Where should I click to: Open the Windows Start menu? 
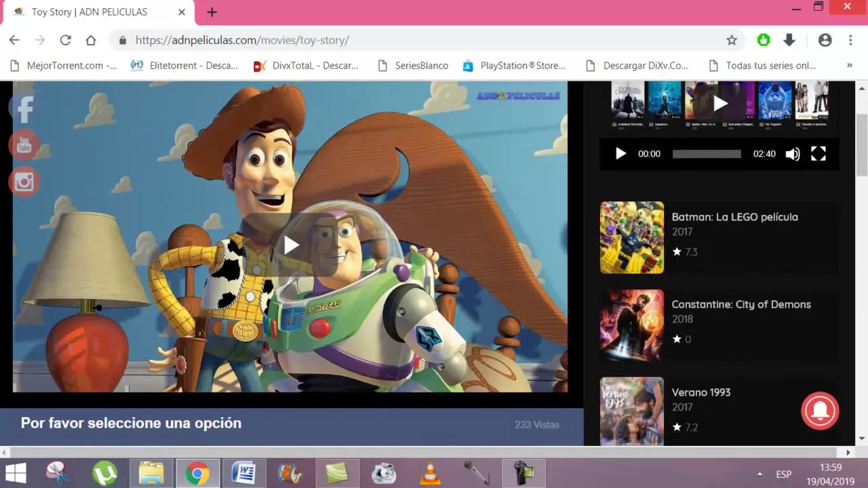15,473
